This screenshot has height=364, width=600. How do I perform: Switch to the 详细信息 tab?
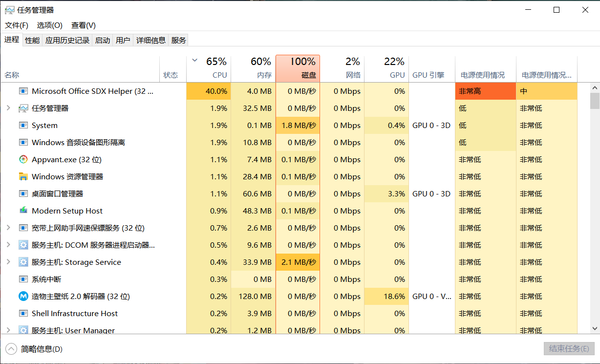(x=151, y=41)
